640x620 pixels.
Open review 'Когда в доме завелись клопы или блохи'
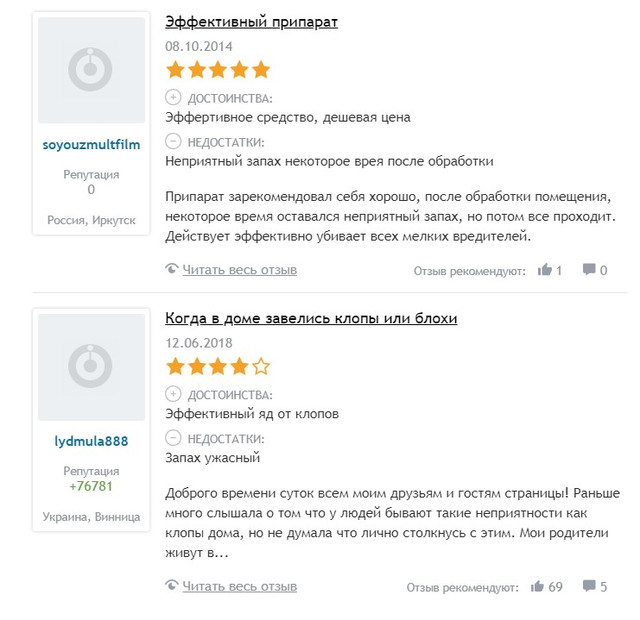[311, 318]
